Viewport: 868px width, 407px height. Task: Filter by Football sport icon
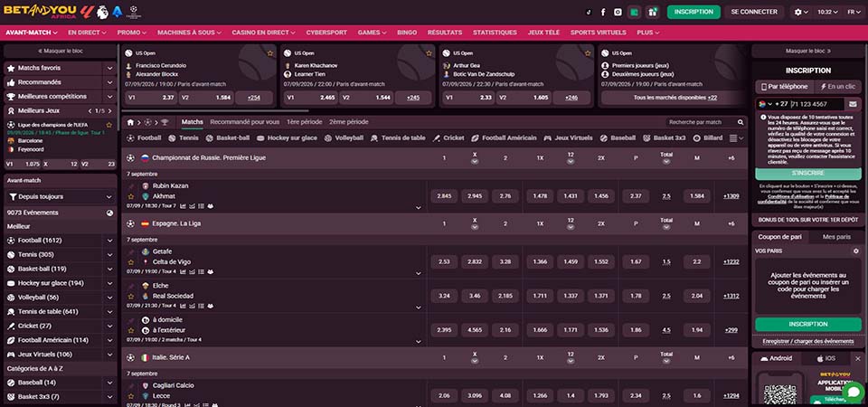pos(144,137)
